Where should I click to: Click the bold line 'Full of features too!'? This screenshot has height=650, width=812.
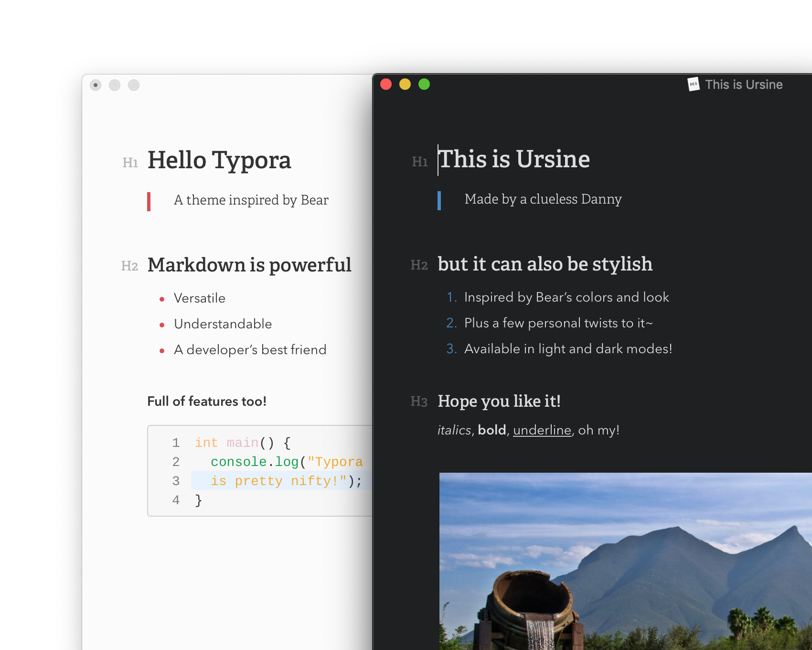pyautogui.click(x=207, y=401)
